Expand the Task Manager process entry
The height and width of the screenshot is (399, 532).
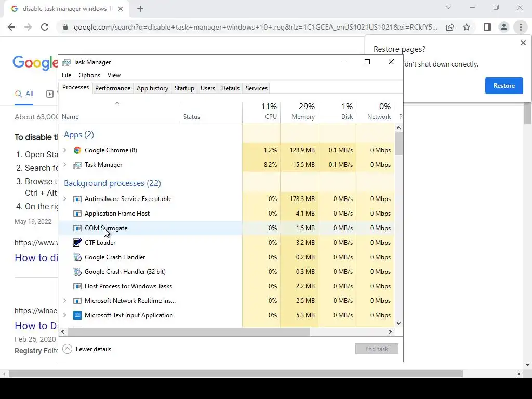tap(65, 165)
